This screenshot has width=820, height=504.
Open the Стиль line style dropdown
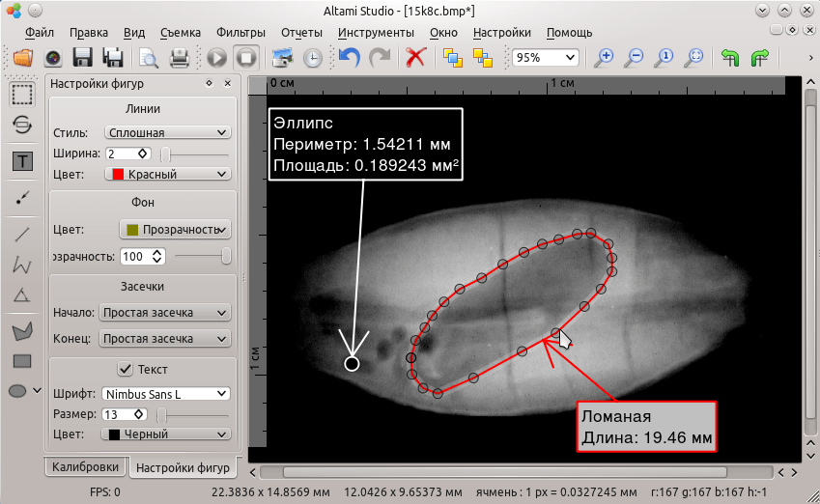[x=168, y=133]
